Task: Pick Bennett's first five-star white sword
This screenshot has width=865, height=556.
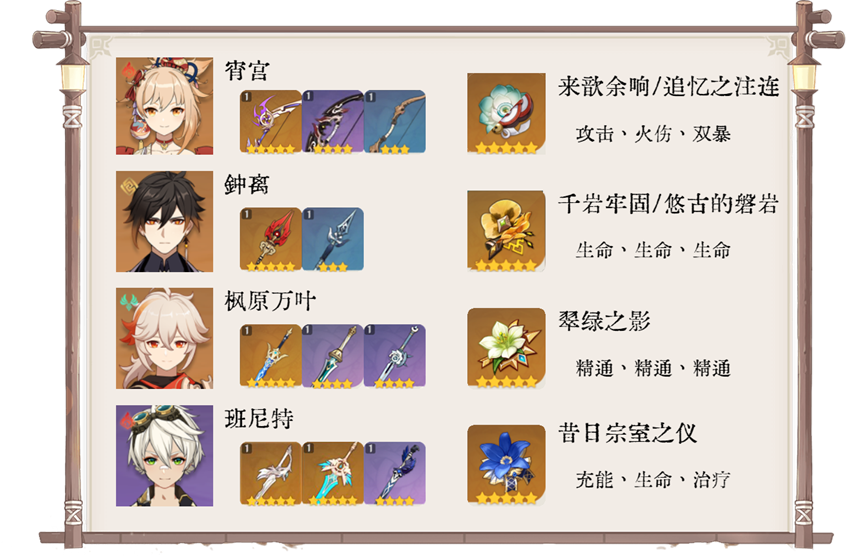Action: 271,473
